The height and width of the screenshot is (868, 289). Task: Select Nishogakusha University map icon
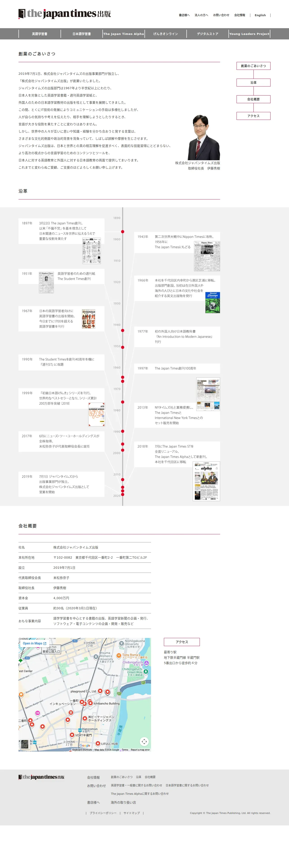click(x=122, y=644)
